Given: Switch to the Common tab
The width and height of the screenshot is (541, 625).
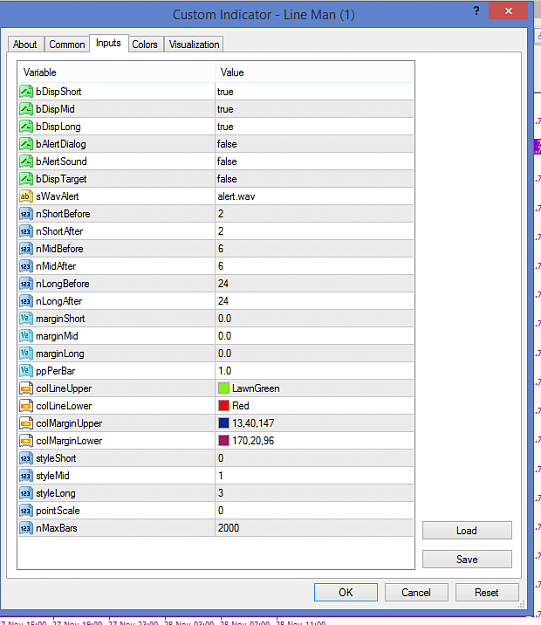Looking at the screenshot, I should tap(67, 44).
